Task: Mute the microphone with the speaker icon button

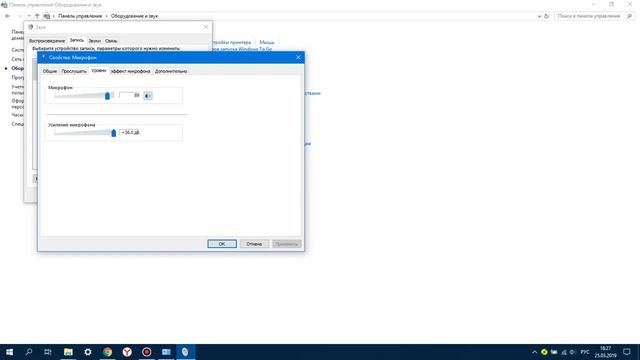Action: pyautogui.click(x=148, y=96)
